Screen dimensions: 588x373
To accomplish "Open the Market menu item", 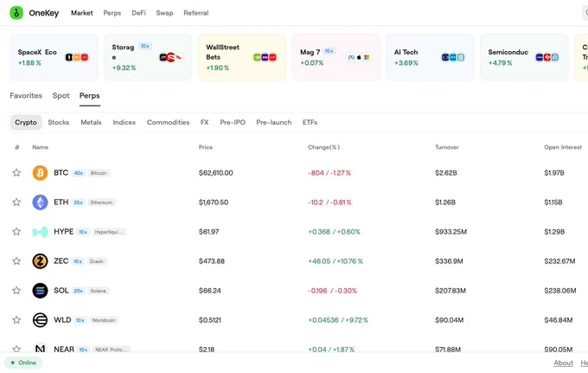I will pyautogui.click(x=82, y=13).
